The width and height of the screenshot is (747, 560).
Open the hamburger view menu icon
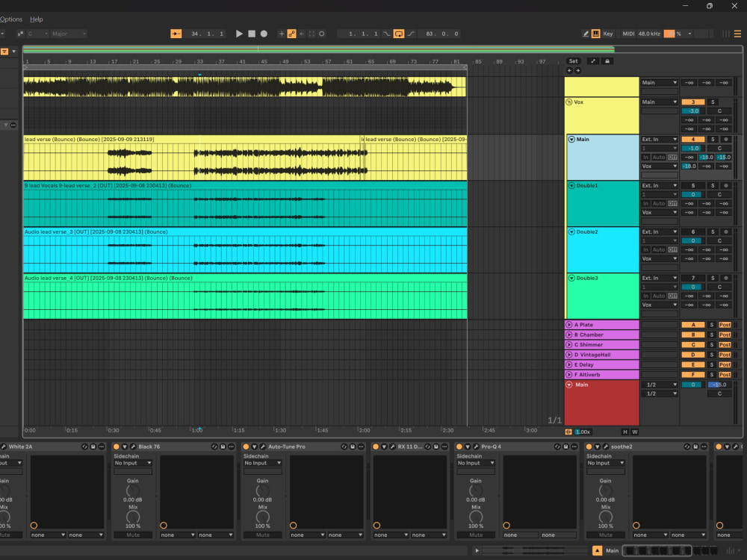[737, 34]
